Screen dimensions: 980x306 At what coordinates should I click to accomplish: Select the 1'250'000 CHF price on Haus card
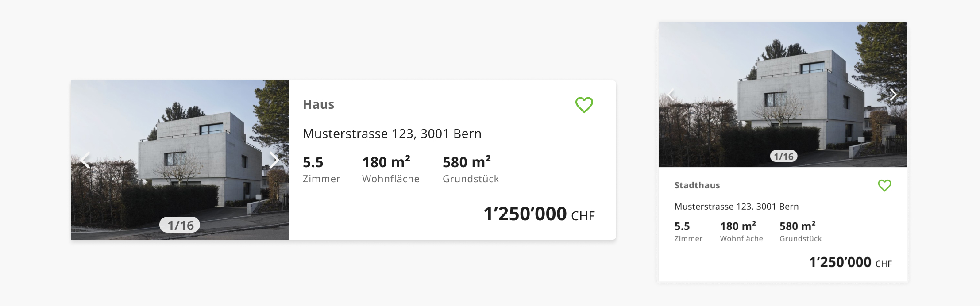click(539, 214)
